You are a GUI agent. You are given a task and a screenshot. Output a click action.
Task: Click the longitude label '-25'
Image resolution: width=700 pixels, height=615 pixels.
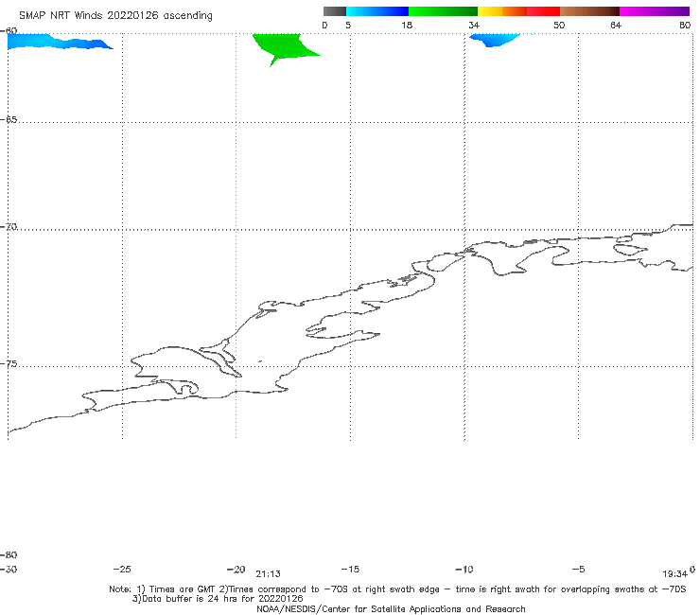tap(122, 570)
